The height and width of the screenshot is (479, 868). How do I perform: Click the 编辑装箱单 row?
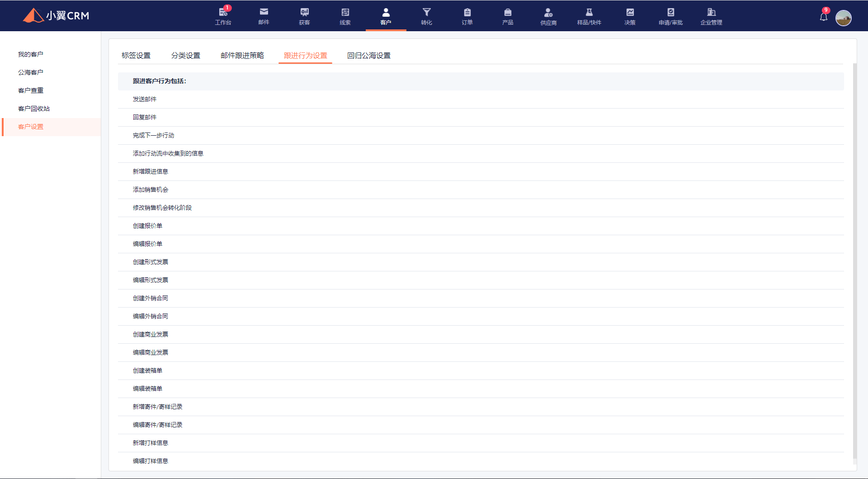481,389
